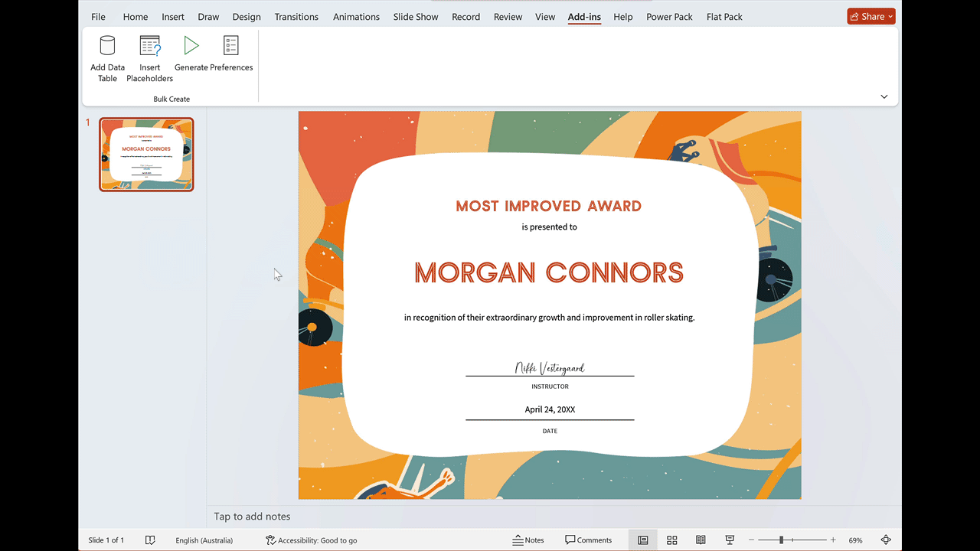This screenshot has width=980, height=551.
Task: Click the zoom slider handle
Action: tap(782, 540)
